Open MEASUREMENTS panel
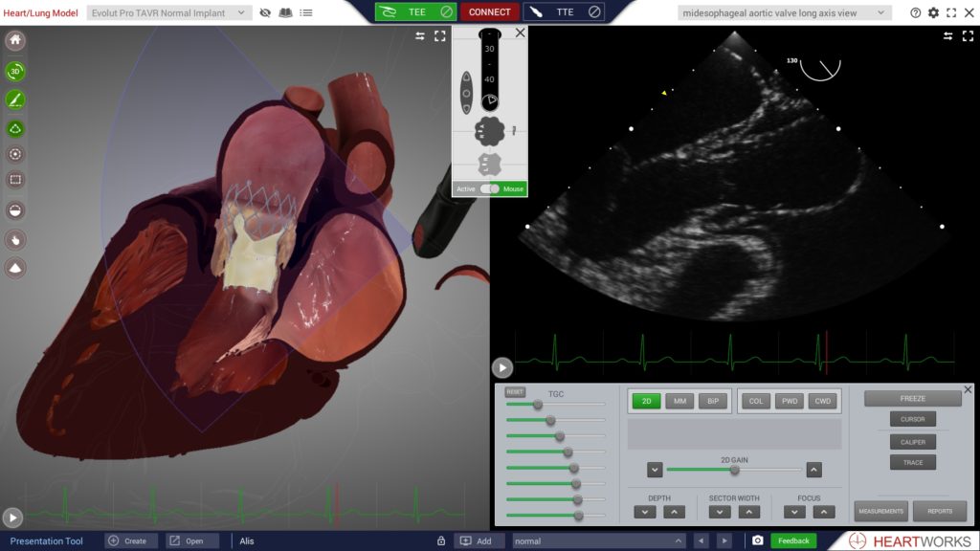This screenshot has width=980, height=551. pyautogui.click(x=880, y=511)
